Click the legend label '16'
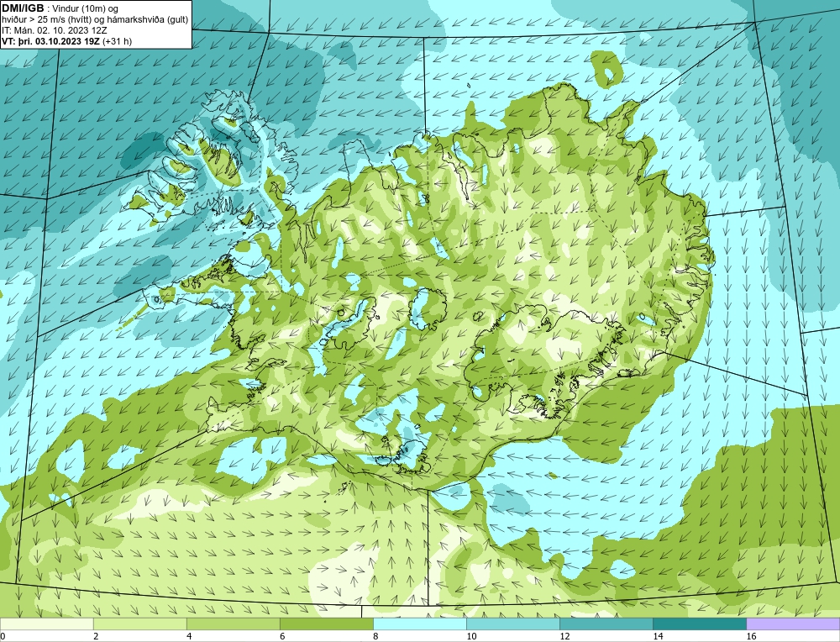Image resolution: width=840 pixels, height=642 pixels. coord(750,636)
